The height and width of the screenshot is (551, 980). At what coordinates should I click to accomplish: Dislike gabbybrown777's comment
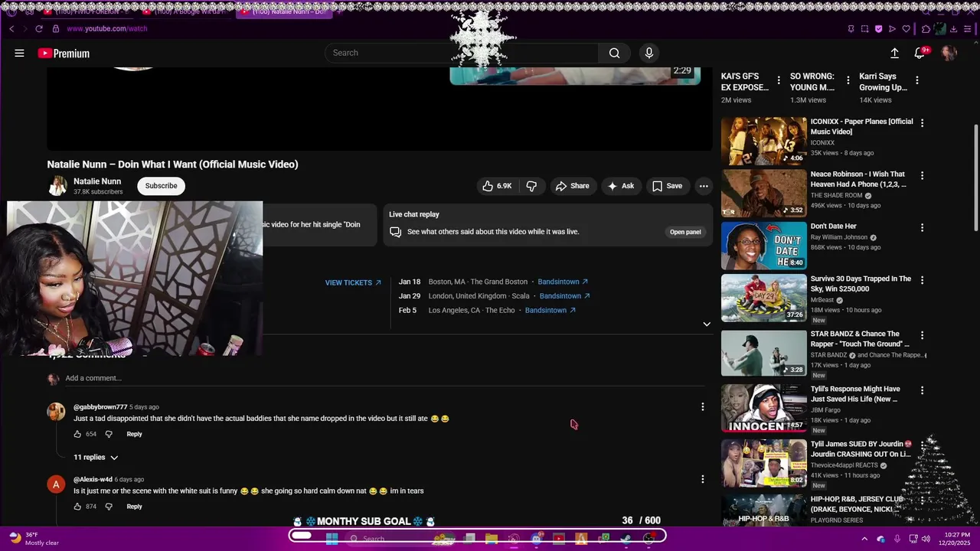pyautogui.click(x=109, y=434)
